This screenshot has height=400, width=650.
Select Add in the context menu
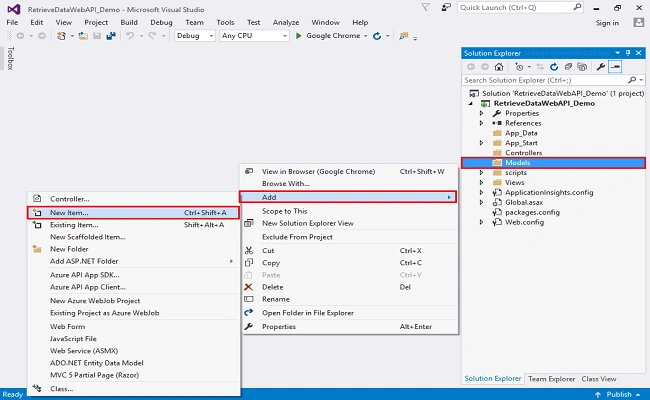coord(348,197)
